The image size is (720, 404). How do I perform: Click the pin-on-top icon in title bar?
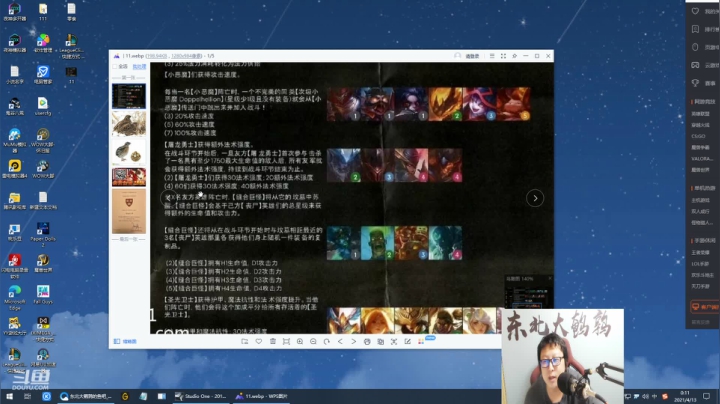[514, 56]
